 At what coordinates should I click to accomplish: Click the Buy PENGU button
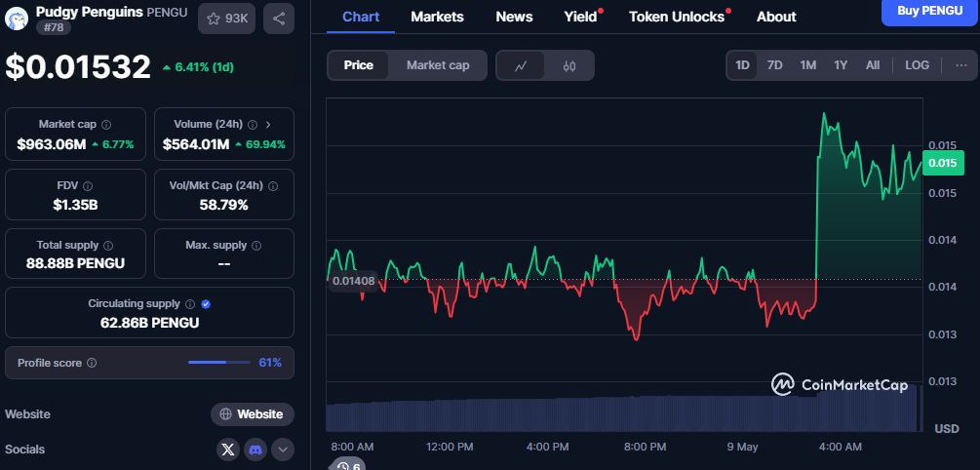(930, 11)
